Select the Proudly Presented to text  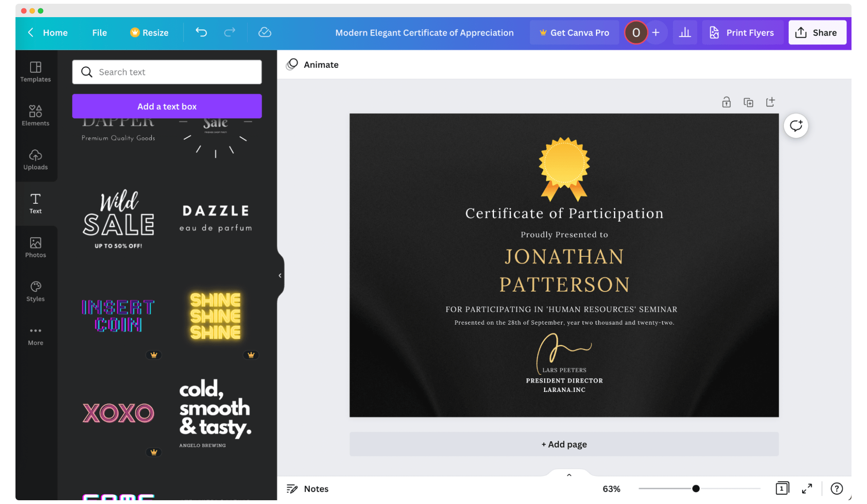(564, 235)
